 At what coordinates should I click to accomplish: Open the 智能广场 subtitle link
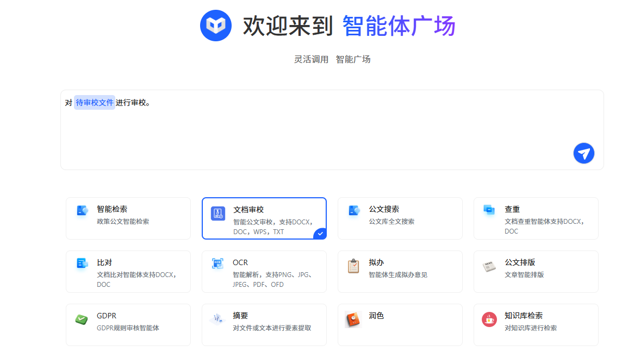pyautogui.click(x=353, y=59)
